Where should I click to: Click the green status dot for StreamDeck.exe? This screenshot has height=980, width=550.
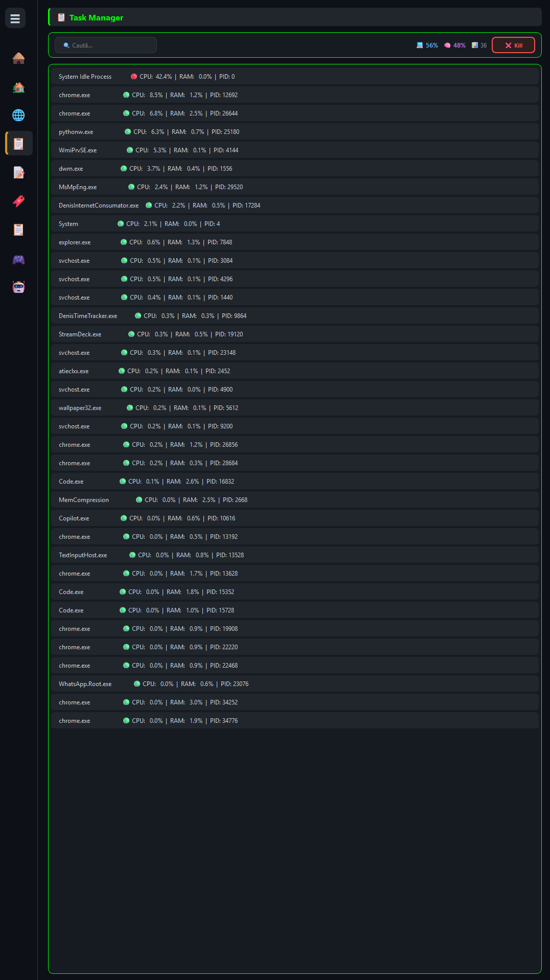pos(131,334)
